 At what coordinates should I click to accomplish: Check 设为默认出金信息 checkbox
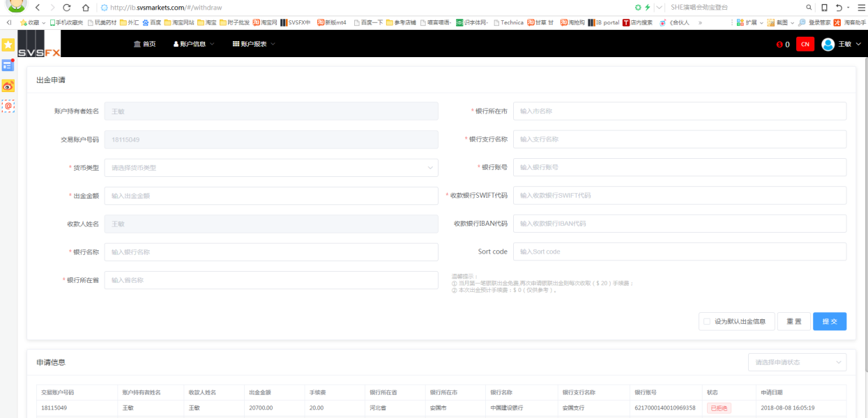tap(707, 321)
